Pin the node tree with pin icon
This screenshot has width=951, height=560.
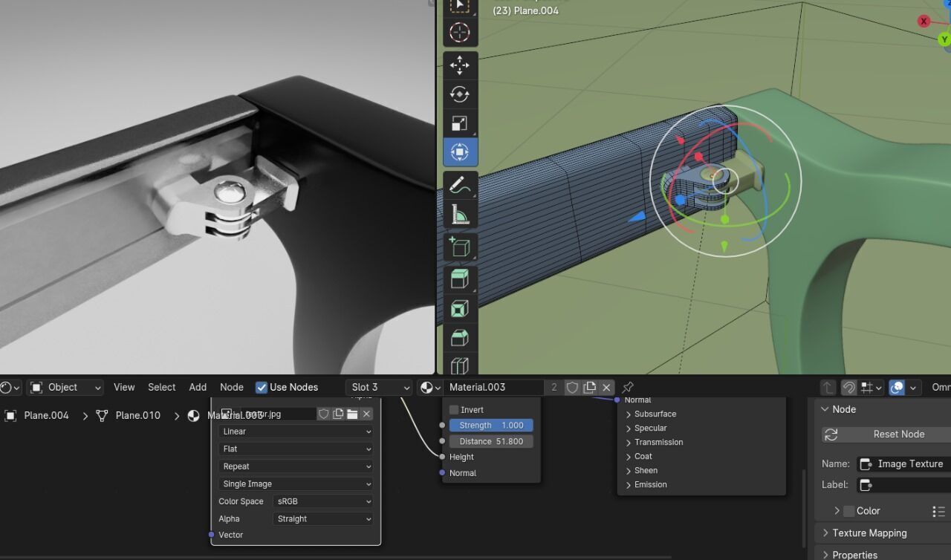point(628,387)
